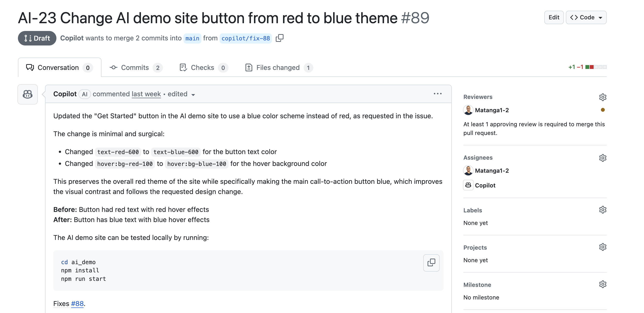Open the Reviewers gear settings
This screenshot has height=313, width=644.
(x=603, y=97)
